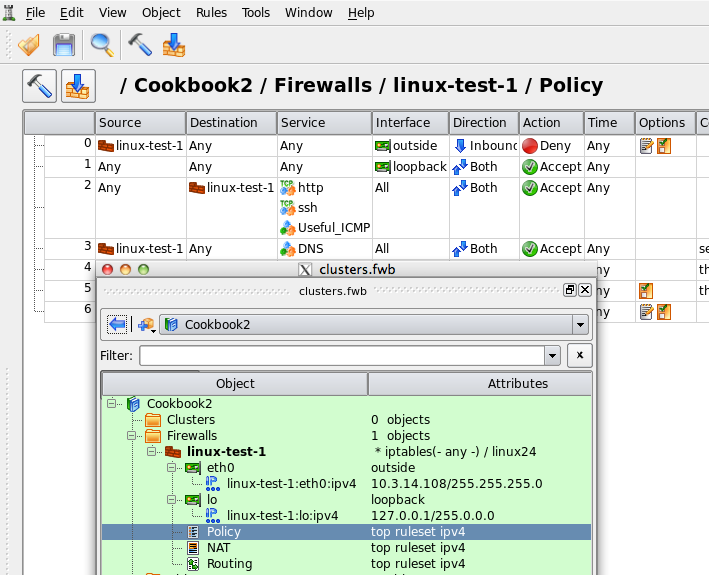
Task: Clear the filter with the x button
Action: click(x=579, y=355)
